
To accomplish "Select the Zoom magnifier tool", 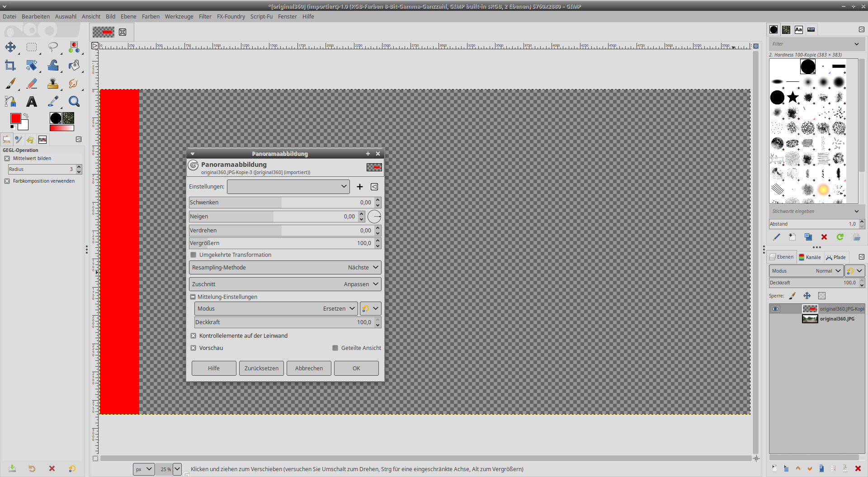I will point(74,102).
